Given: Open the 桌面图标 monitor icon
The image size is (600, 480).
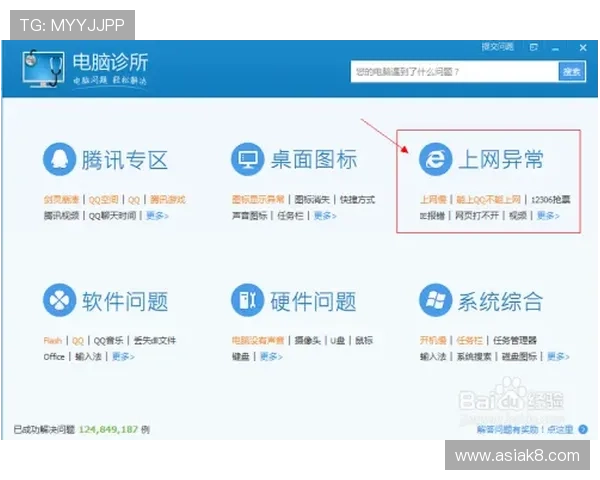Looking at the screenshot, I should point(248,159).
